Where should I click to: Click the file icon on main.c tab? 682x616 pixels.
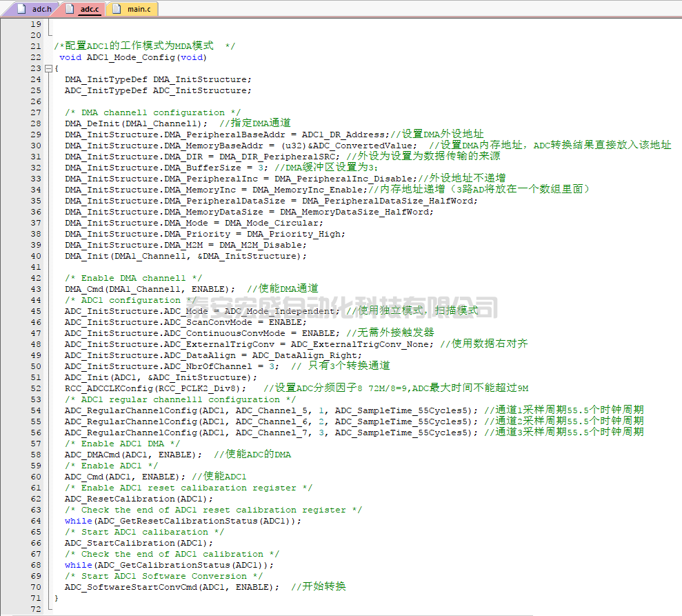pos(117,9)
